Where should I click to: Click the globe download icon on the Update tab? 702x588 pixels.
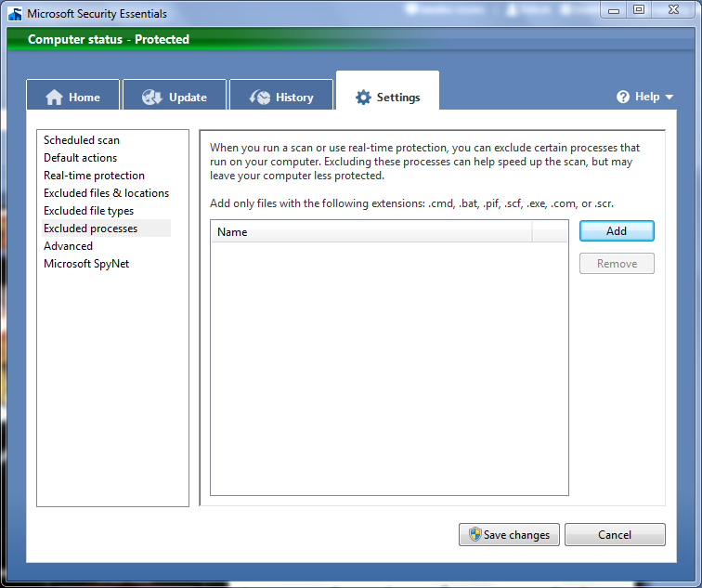[151, 97]
